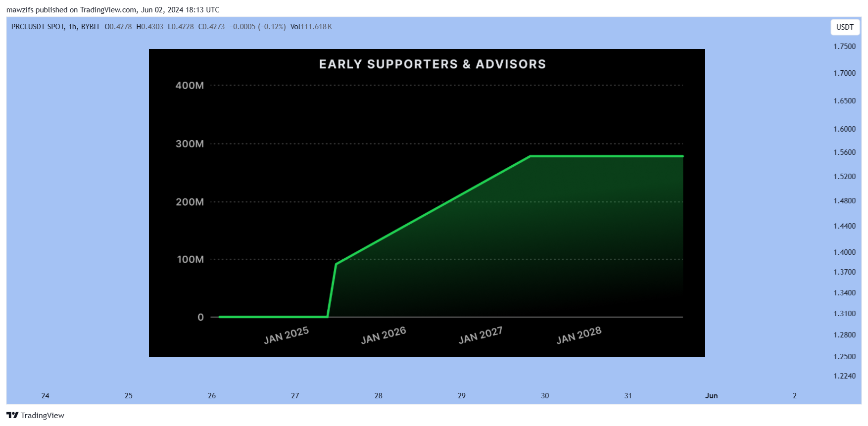Click the 1.3400 price scale label
Screen dimensions: 868x426
pyautogui.click(x=845, y=293)
